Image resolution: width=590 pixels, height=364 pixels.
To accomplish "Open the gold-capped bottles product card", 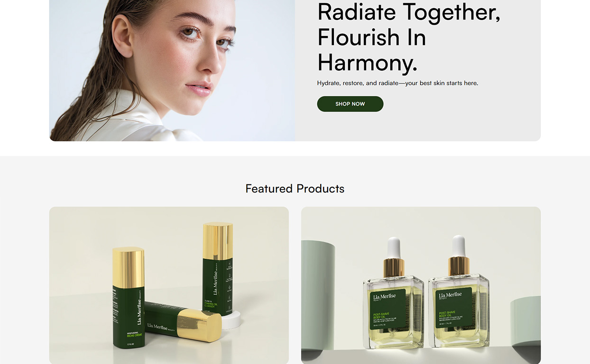I will pyautogui.click(x=169, y=285).
